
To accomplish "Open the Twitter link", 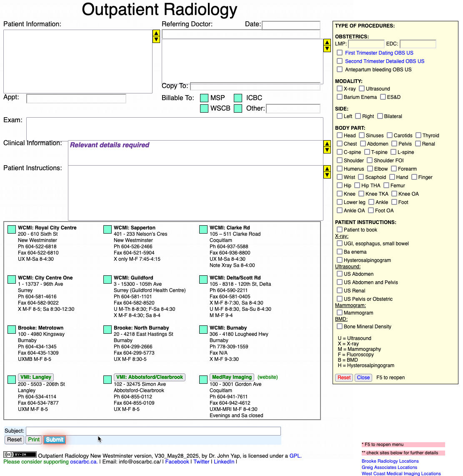I will [x=201, y=462].
